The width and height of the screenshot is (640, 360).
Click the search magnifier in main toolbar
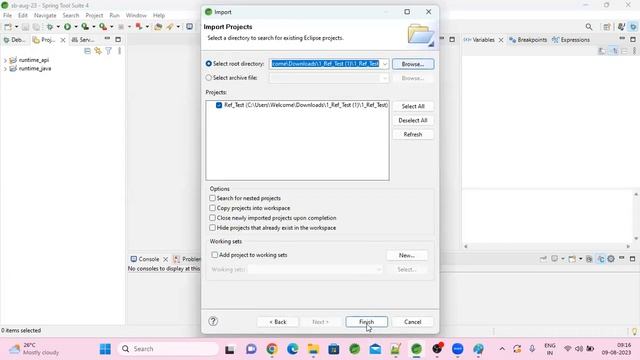(x=589, y=27)
